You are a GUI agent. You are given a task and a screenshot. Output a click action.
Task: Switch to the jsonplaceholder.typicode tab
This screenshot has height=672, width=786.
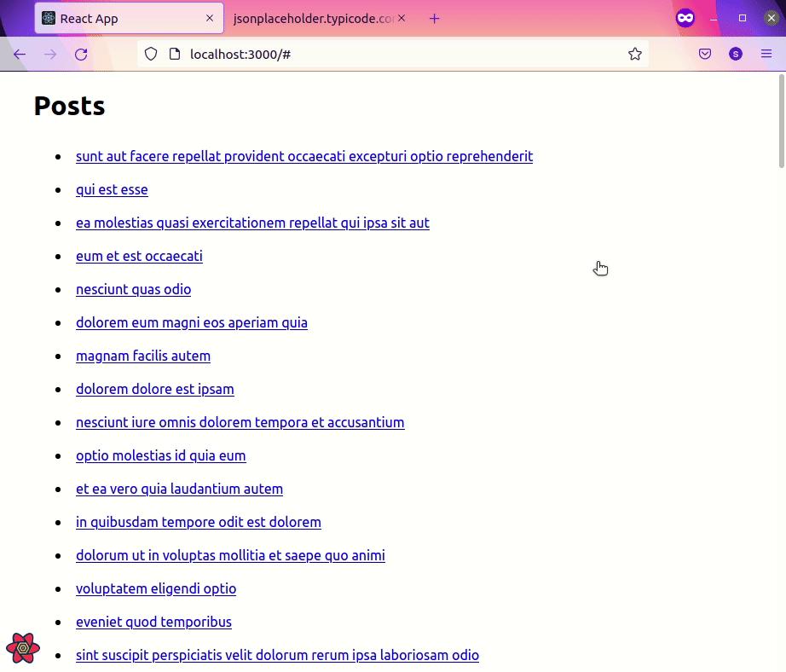pyautogui.click(x=313, y=19)
